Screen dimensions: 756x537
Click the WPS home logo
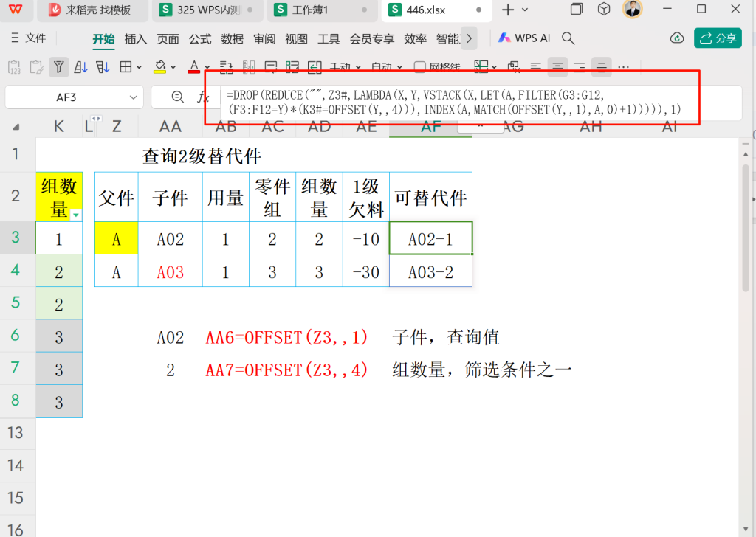click(16, 10)
